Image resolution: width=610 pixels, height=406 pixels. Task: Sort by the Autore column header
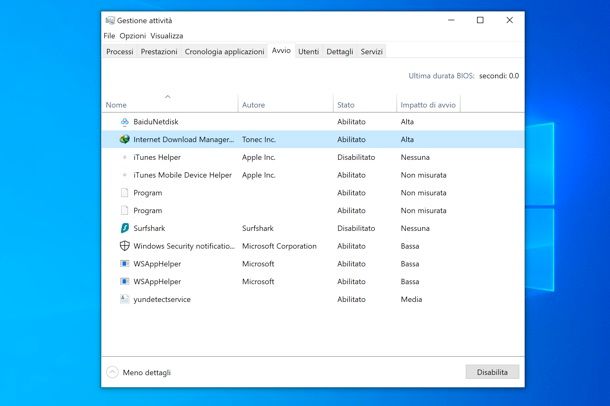pos(253,105)
